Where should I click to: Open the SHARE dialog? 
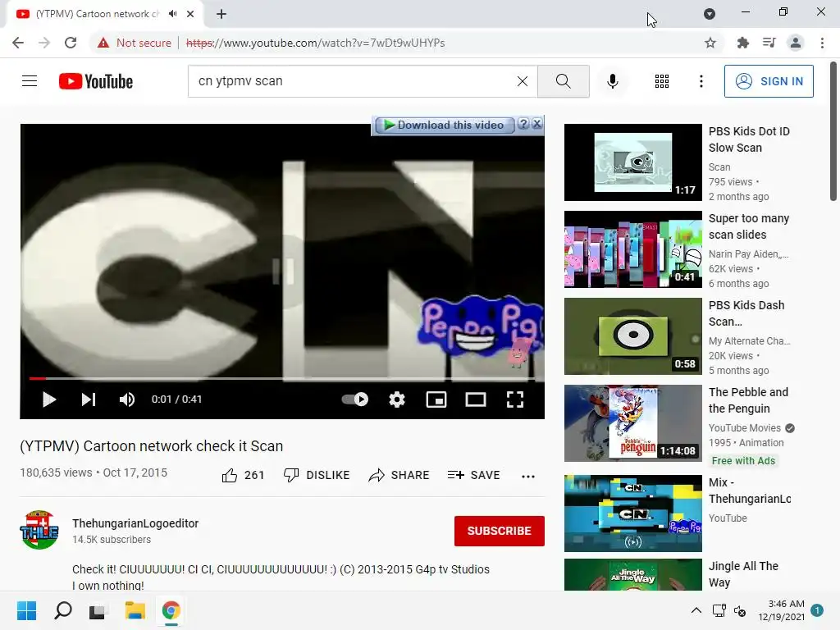click(399, 475)
